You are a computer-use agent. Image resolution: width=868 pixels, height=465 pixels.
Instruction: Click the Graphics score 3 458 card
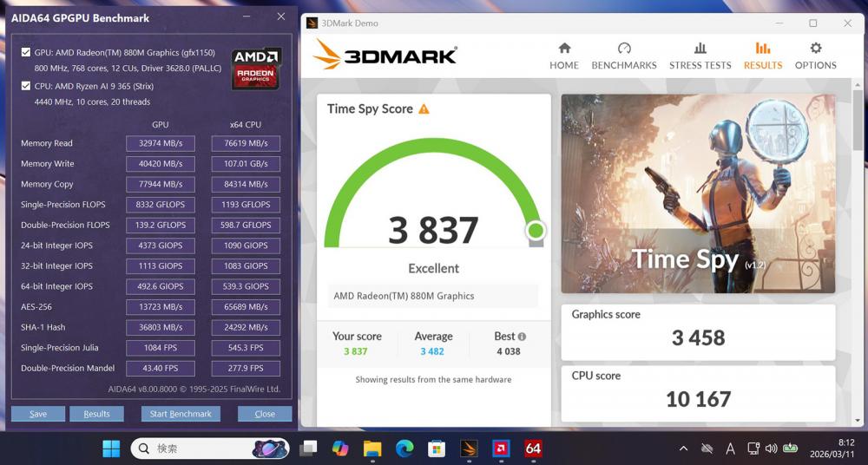698,332
